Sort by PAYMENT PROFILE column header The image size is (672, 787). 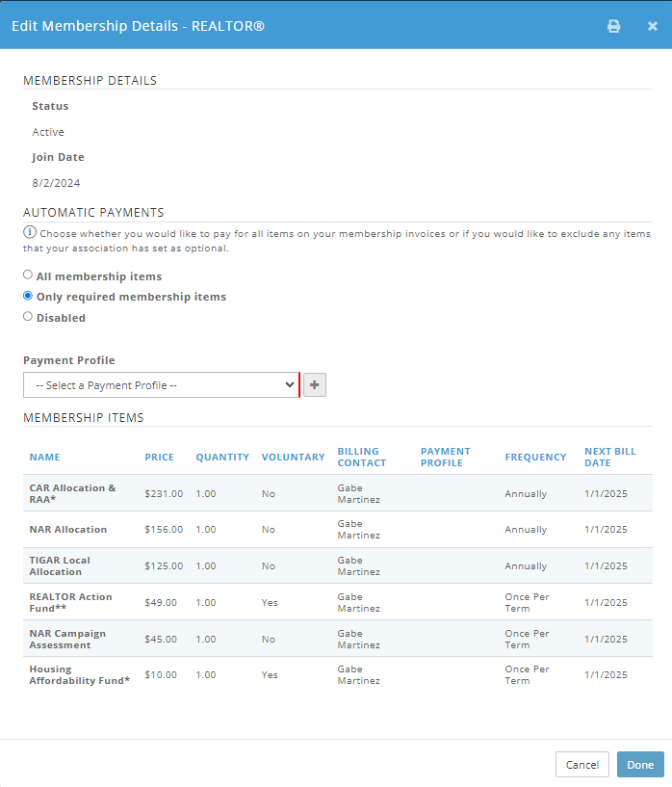click(446, 458)
